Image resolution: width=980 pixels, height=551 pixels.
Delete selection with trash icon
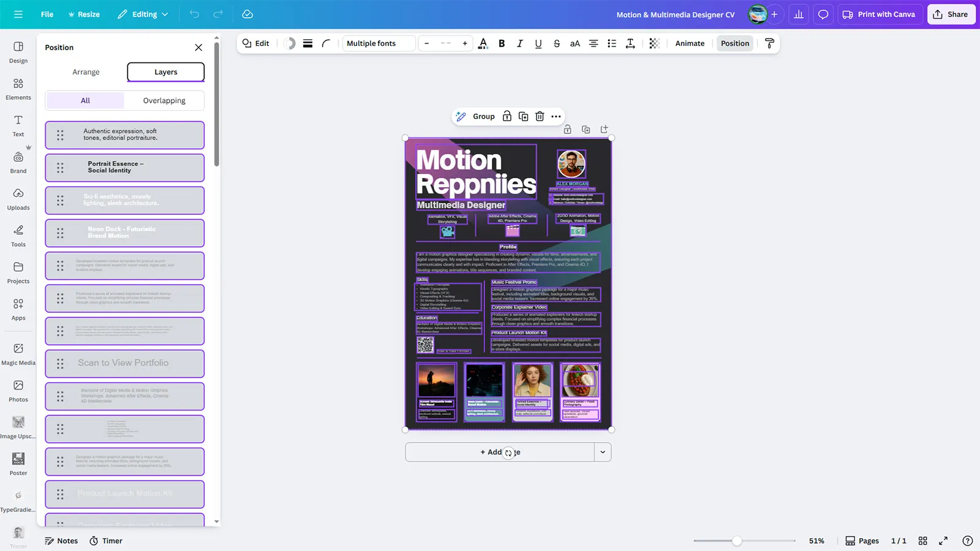(x=540, y=116)
